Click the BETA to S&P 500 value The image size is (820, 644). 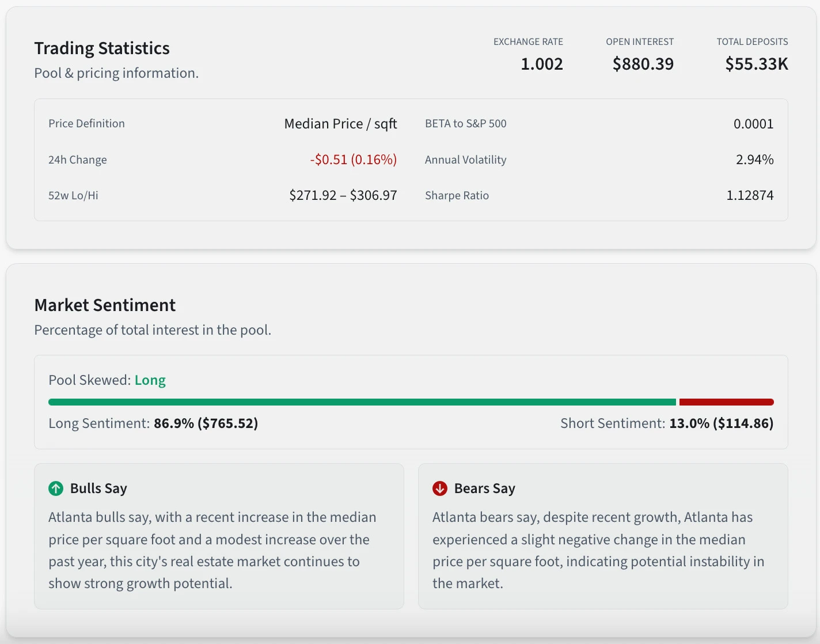(753, 124)
